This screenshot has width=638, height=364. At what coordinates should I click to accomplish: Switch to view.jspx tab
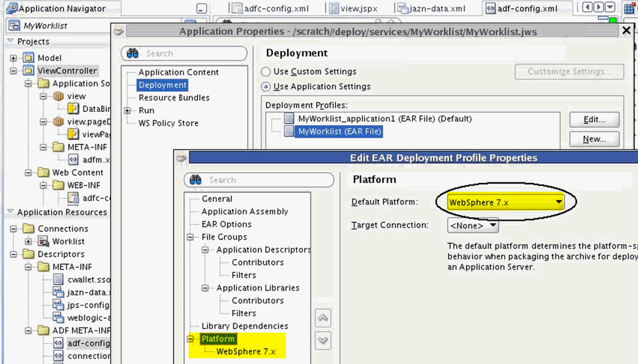(x=353, y=8)
